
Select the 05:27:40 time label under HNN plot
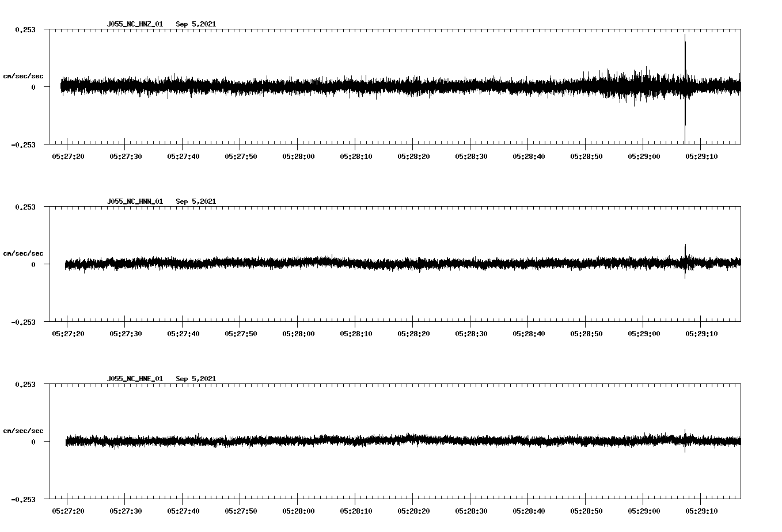tap(183, 333)
